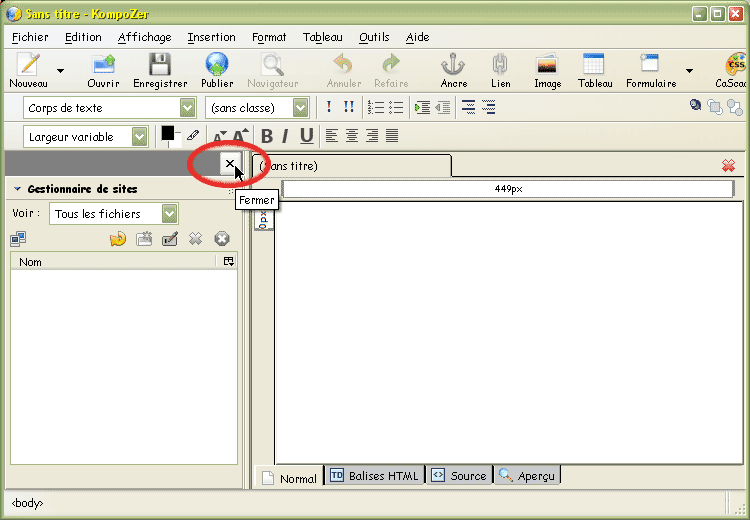
Task: Toggle the numbered list icon
Action: coord(376,107)
